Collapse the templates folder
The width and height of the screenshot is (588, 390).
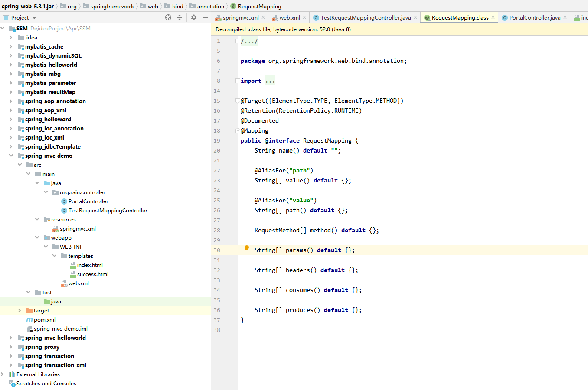[54, 256]
